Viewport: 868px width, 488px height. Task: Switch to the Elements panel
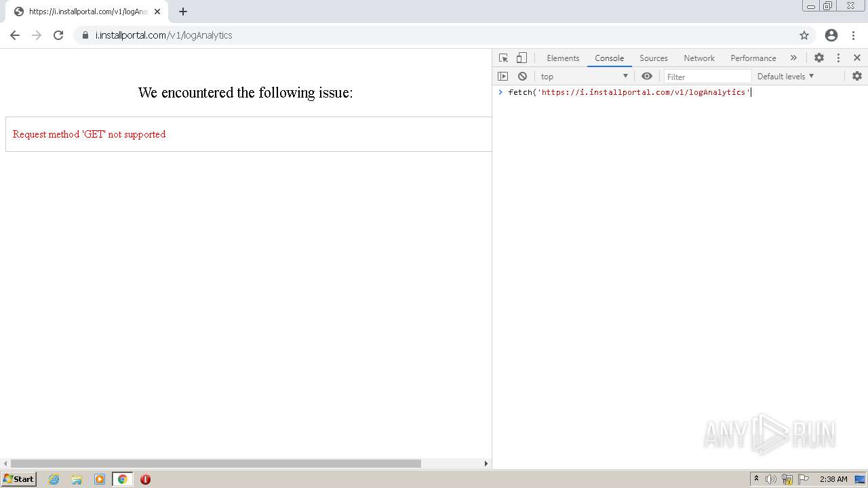click(563, 58)
